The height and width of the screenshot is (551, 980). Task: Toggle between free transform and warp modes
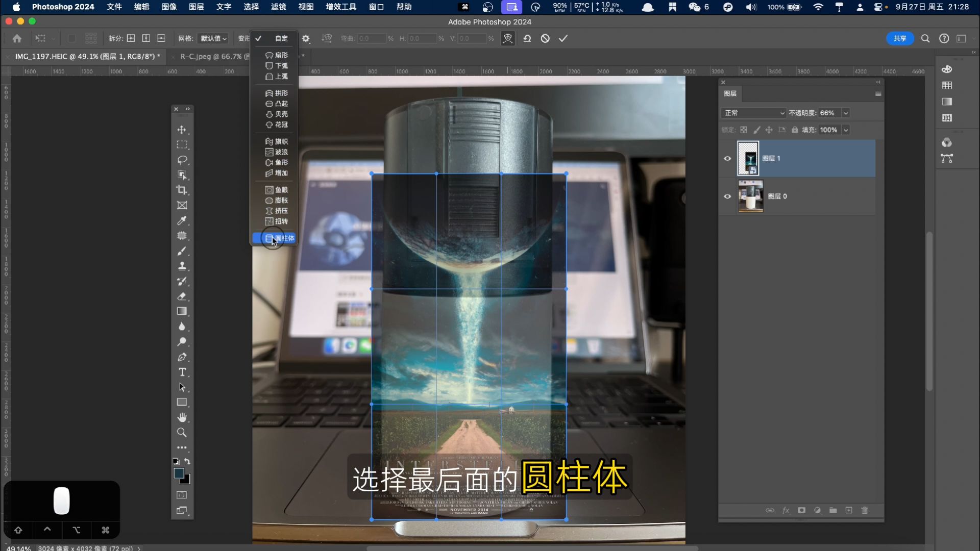click(x=508, y=38)
